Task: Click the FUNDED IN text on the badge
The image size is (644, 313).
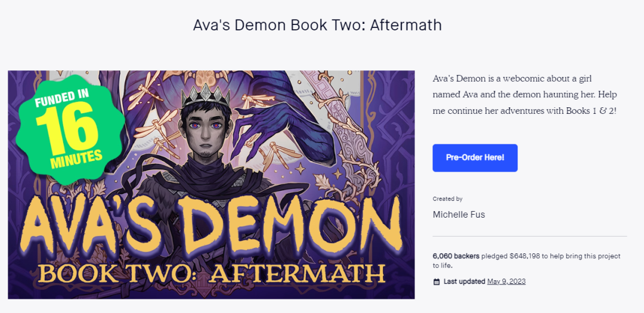Action: point(63,97)
